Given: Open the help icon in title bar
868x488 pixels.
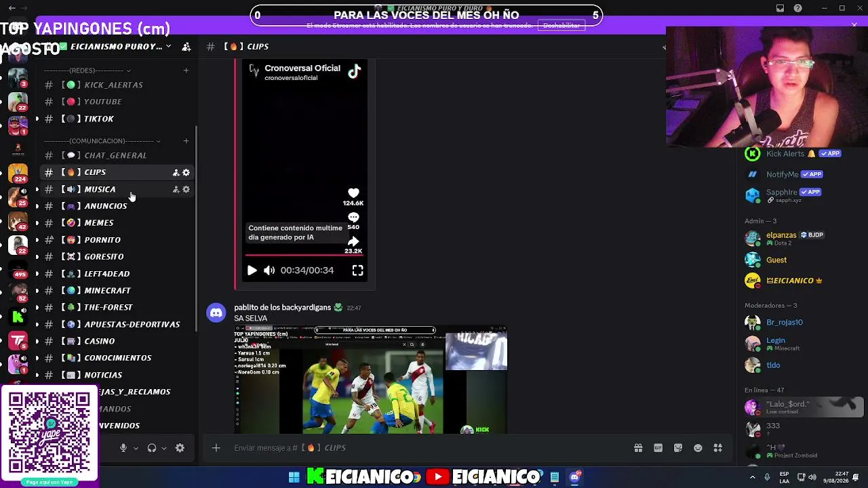Looking at the screenshot, I should tap(798, 8).
